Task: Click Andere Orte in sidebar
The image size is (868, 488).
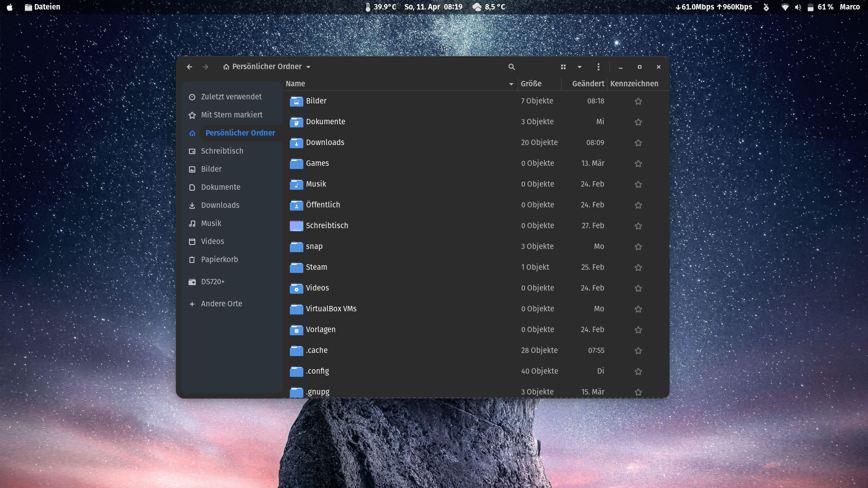Action: pyautogui.click(x=221, y=304)
